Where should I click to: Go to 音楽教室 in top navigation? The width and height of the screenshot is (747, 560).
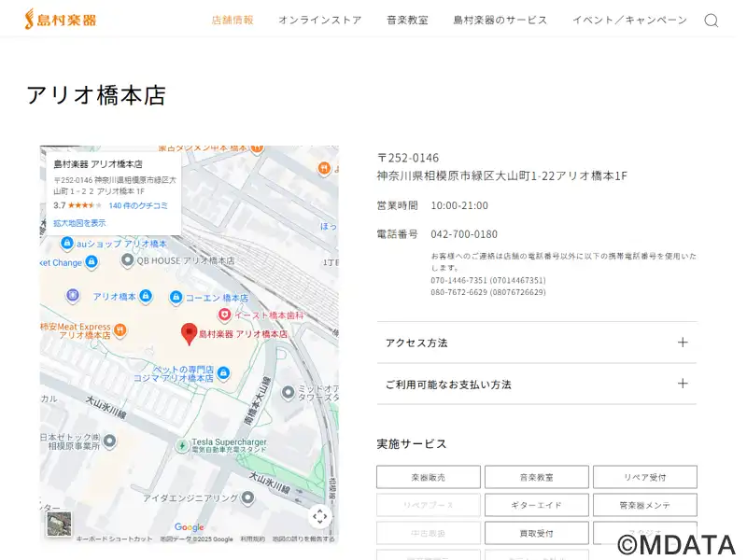click(x=407, y=20)
